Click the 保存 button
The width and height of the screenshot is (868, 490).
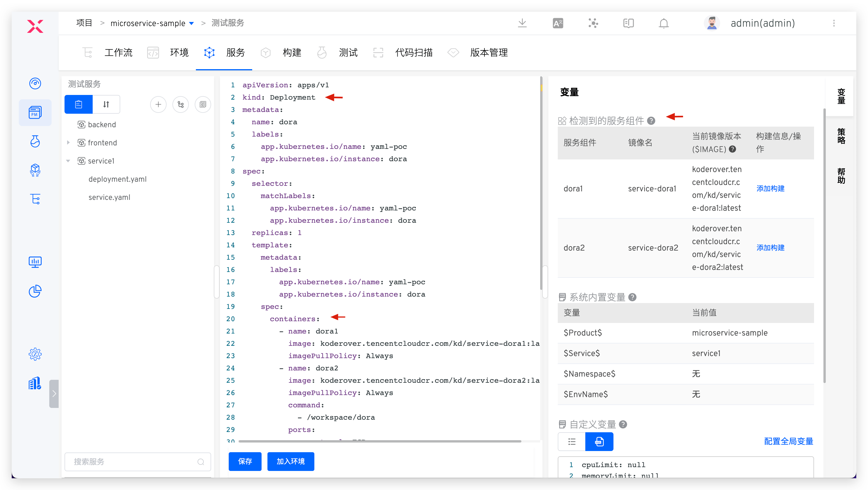coord(245,461)
